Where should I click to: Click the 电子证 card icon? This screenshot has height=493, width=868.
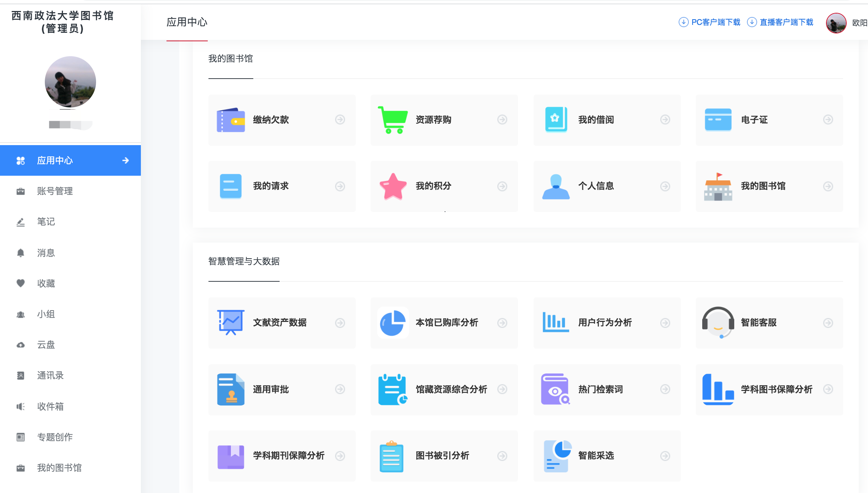pos(718,120)
